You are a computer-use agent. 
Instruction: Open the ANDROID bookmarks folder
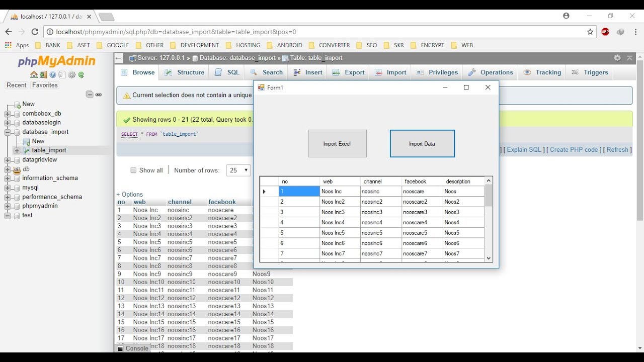(x=284, y=45)
